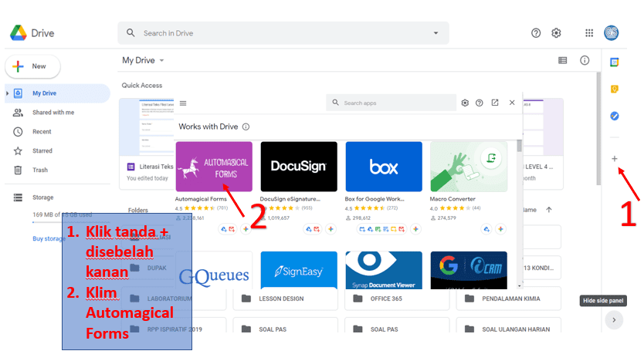
Task: Switch to list layout view icon
Action: coord(562,60)
